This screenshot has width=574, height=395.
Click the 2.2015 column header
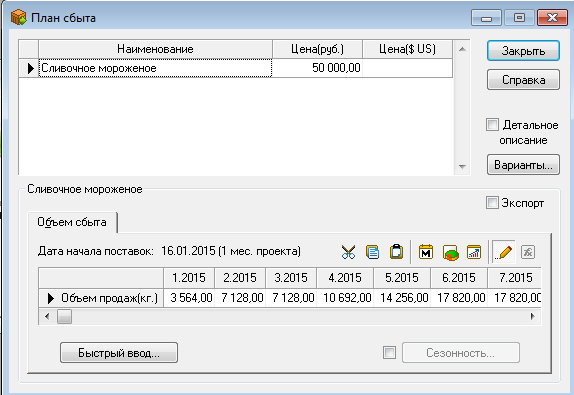point(240,278)
